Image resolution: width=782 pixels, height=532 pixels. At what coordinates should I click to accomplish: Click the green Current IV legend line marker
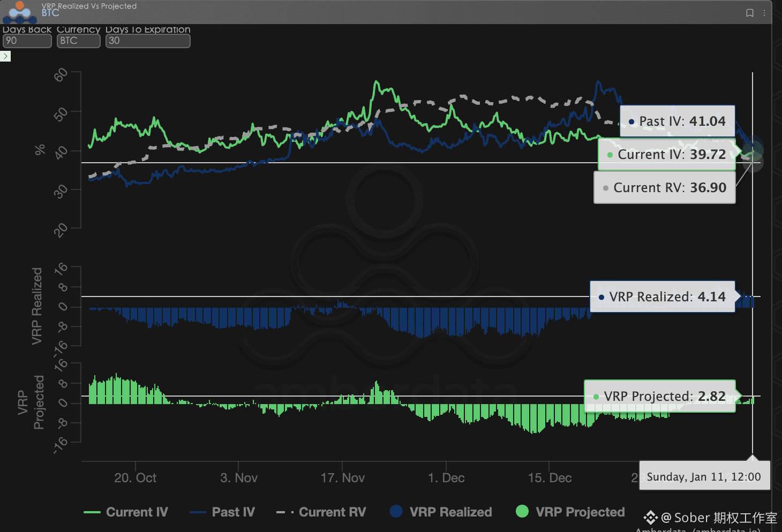click(x=92, y=512)
